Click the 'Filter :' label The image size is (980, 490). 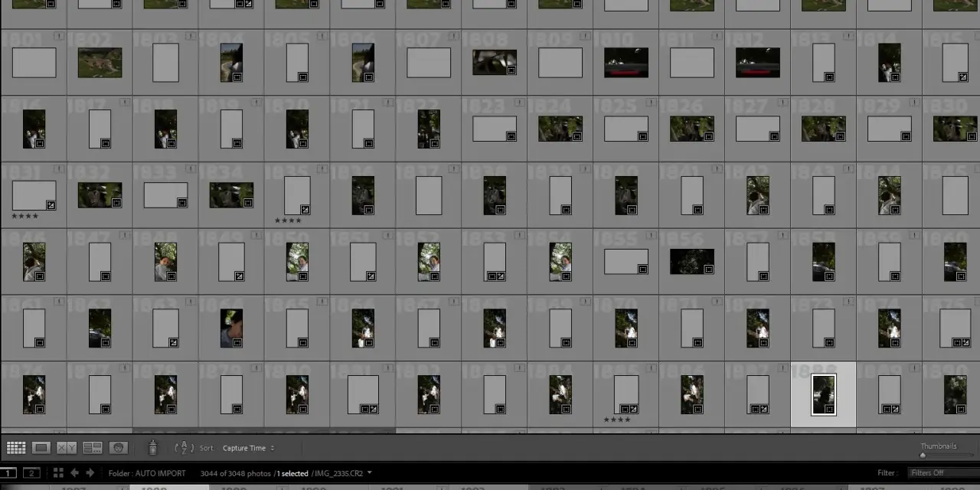pyautogui.click(x=887, y=473)
